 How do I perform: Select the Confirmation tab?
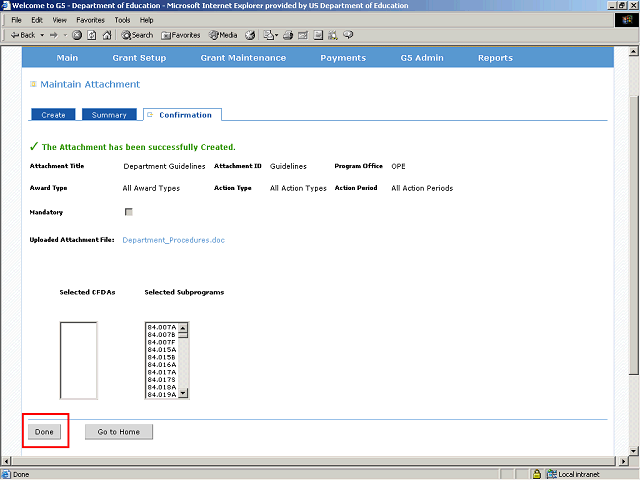[x=182, y=115]
